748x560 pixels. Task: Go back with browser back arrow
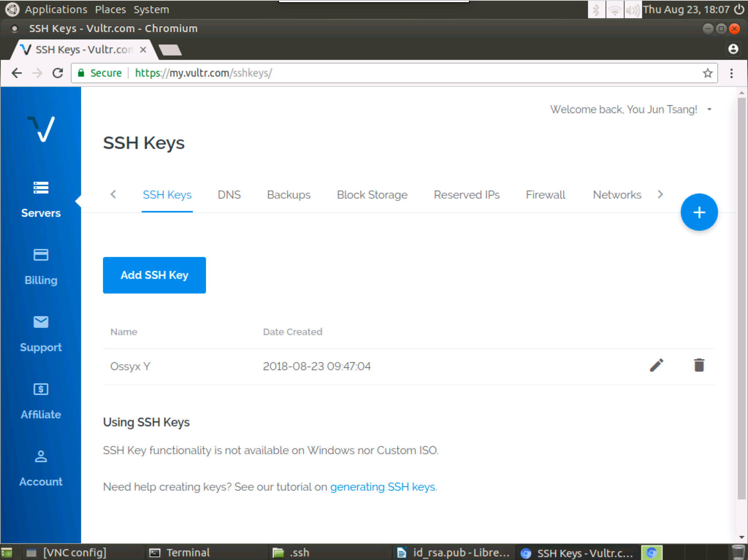tap(17, 73)
